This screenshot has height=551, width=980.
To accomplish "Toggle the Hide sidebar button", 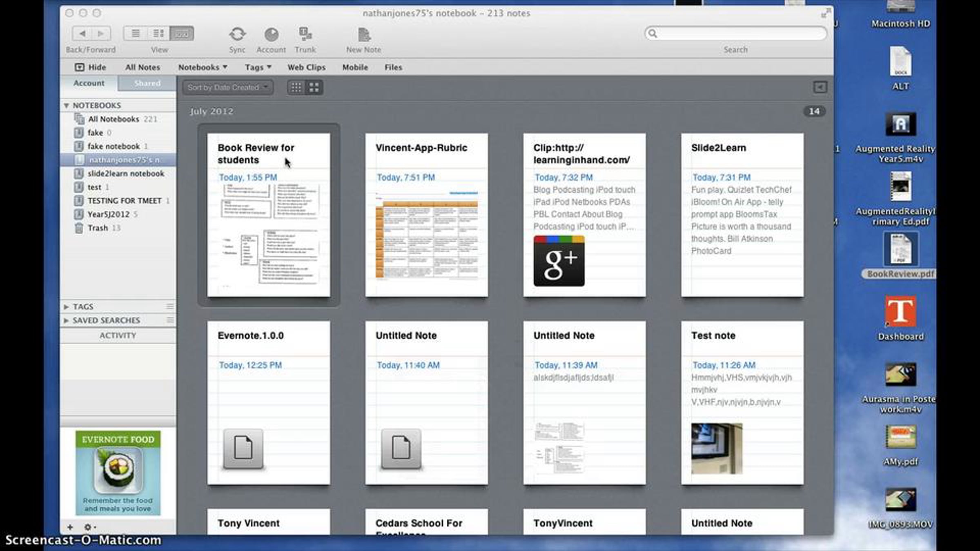I will [x=90, y=67].
